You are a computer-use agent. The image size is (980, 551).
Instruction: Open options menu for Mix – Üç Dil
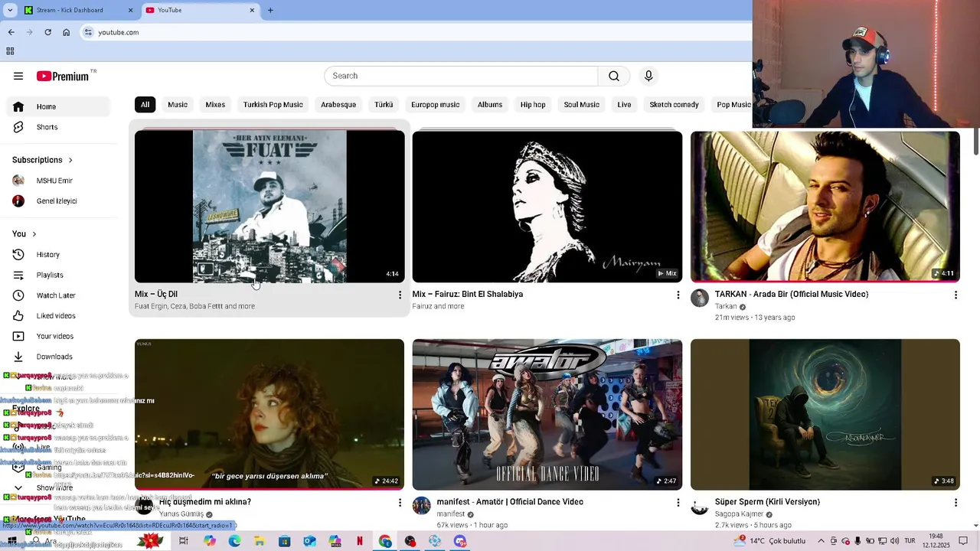click(x=399, y=295)
